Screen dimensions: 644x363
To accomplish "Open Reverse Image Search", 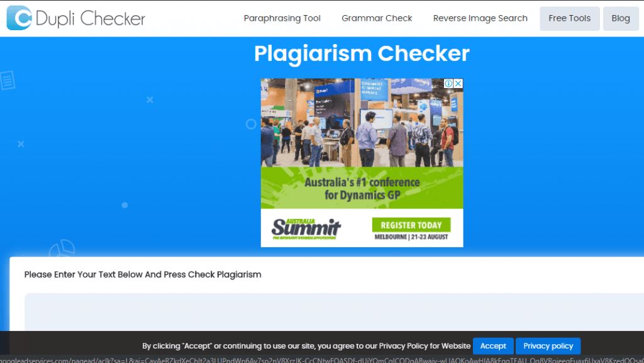I will pyautogui.click(x=480, y=18).
